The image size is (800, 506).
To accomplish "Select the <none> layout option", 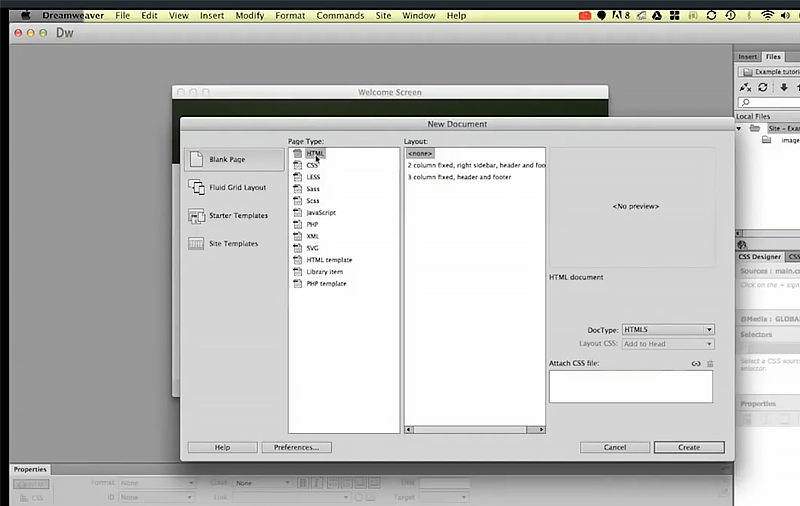I will point(420,153).
